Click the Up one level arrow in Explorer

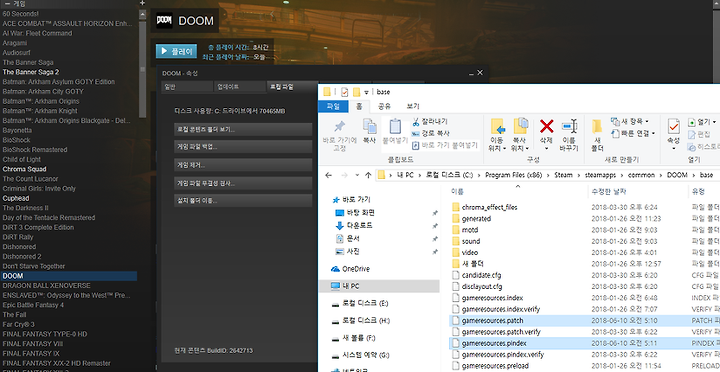point(368,175)
